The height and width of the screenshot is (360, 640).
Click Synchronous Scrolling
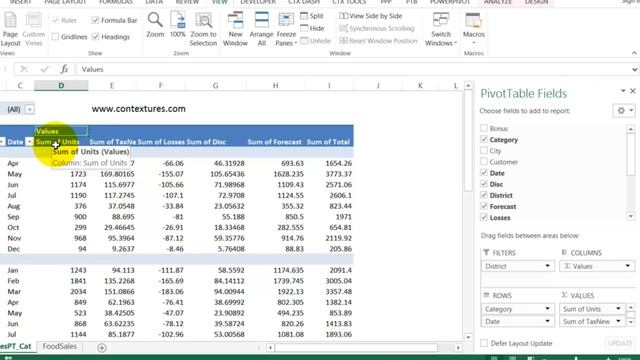(376, 28)
